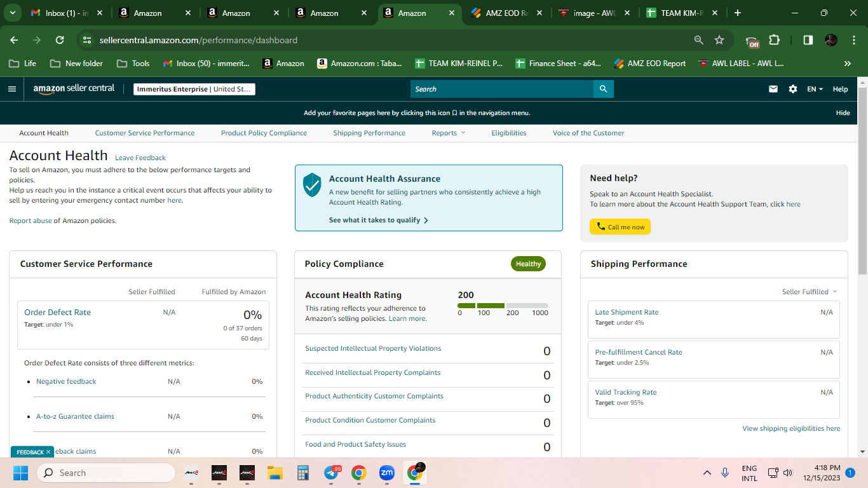
Task: Open the Customer Service Performance nav tab
Action: pos(145,133)
